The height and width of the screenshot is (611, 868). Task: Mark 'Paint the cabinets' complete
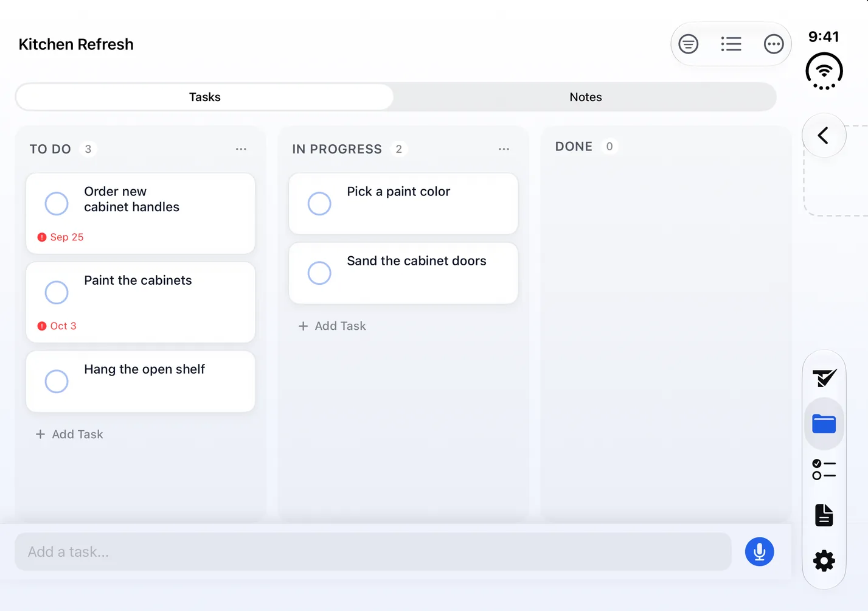[x=57, y=292]
